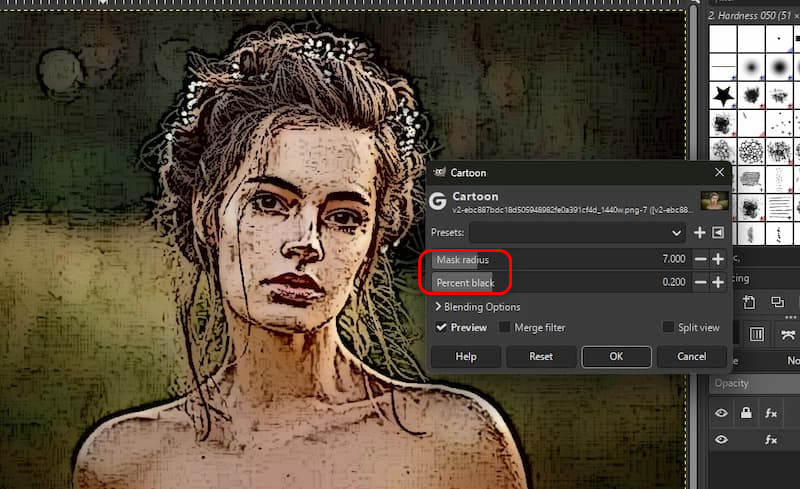
Task: Expand Blending Options
Action: 477,307
